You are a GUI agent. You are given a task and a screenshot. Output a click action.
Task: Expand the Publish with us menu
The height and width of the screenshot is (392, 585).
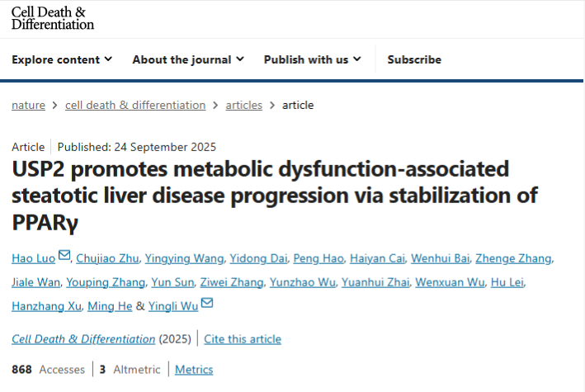click(313, 59)
